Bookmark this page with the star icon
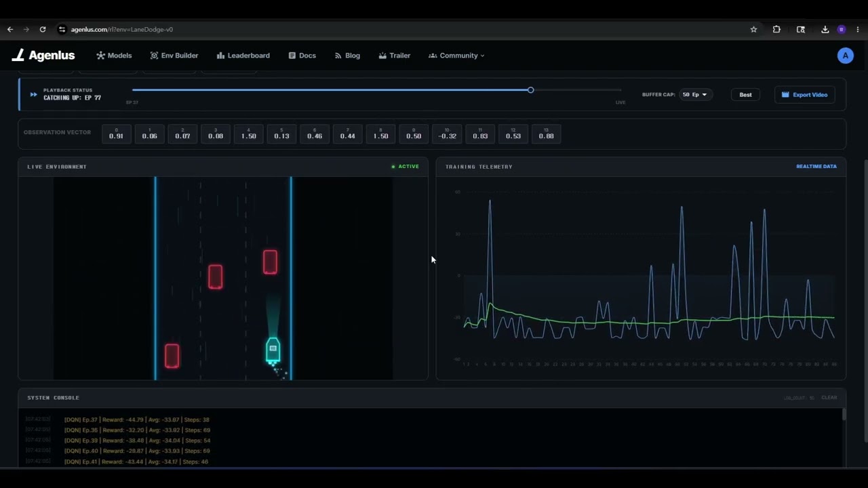The height and width of the screenshot is (488, 868). [x=753, y=30]
